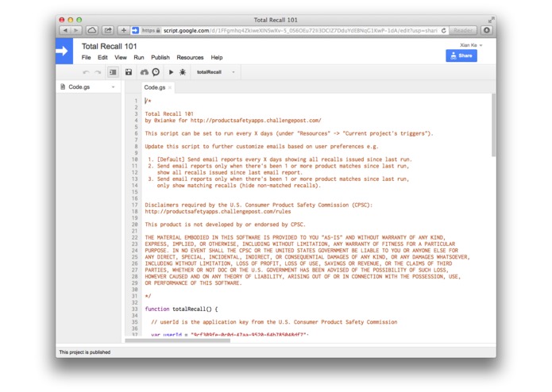The image size is (552, 392).
Task: Open Xian Ke account dropdown
Action: (x=471, y=45)
